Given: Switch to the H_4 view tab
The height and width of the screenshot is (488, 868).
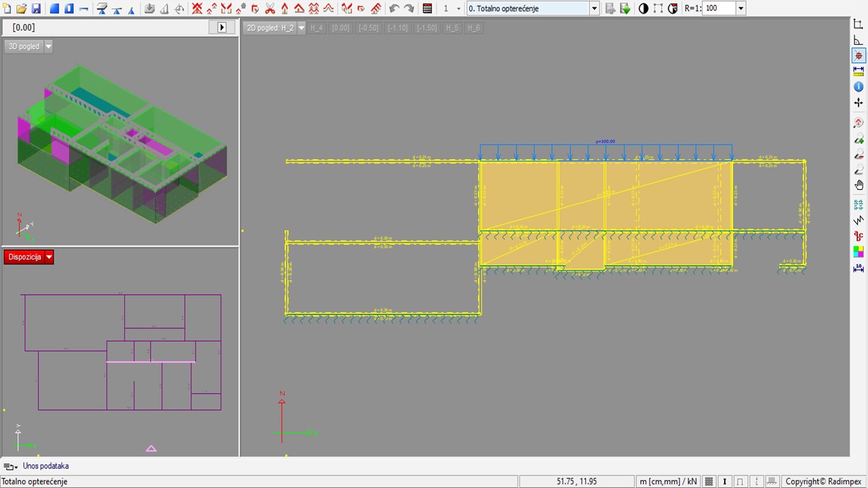Looking at the screenshot, I should coord(317,28).
